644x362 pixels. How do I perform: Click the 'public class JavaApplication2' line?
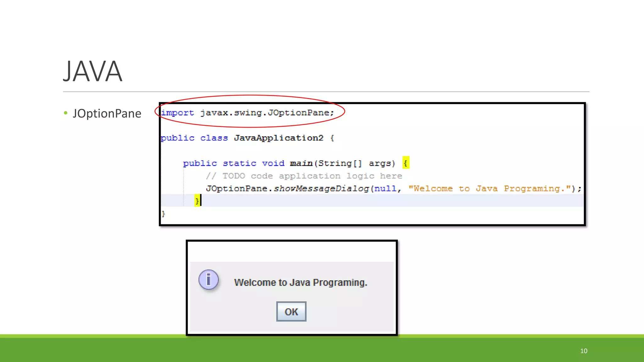[x=247, y=138]
